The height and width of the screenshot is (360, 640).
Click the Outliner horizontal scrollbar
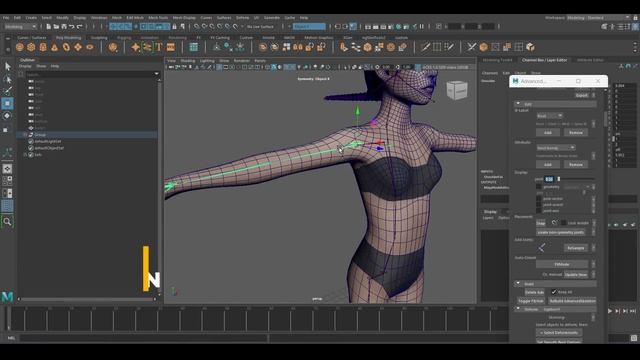pyautogui.click(x=87, y=299)
